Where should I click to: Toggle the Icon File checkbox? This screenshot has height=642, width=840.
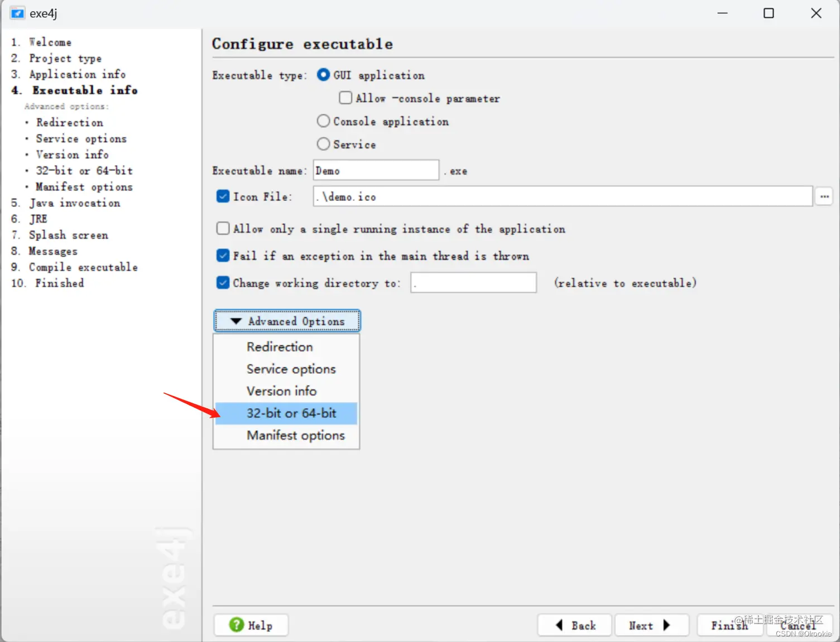[x=223, y=196]
